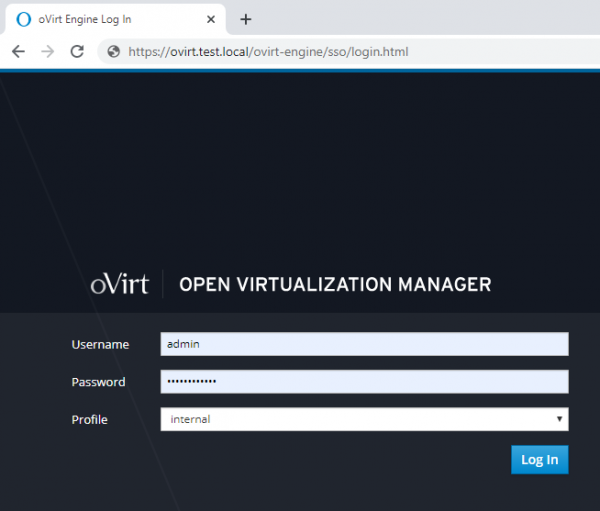Click into the Password field
600x511 pixels.
[x=364, y=382]
